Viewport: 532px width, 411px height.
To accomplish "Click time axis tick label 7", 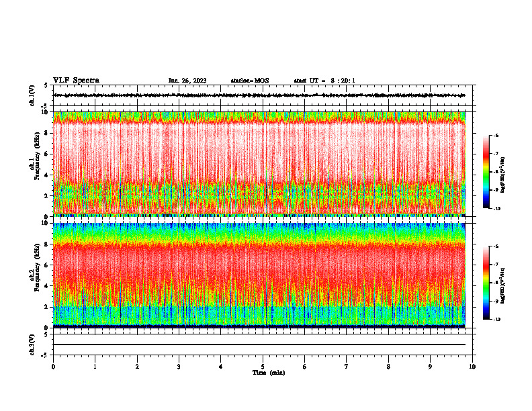I will [347, 367].
